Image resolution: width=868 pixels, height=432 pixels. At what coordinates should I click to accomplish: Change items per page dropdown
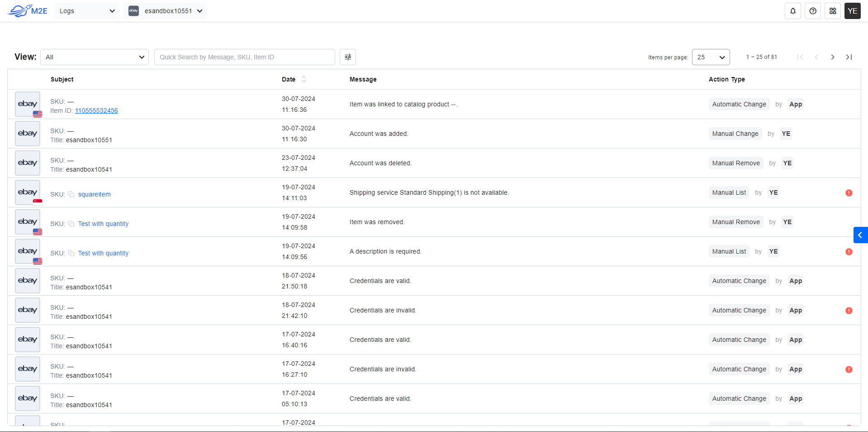click(x=710, y=57)
